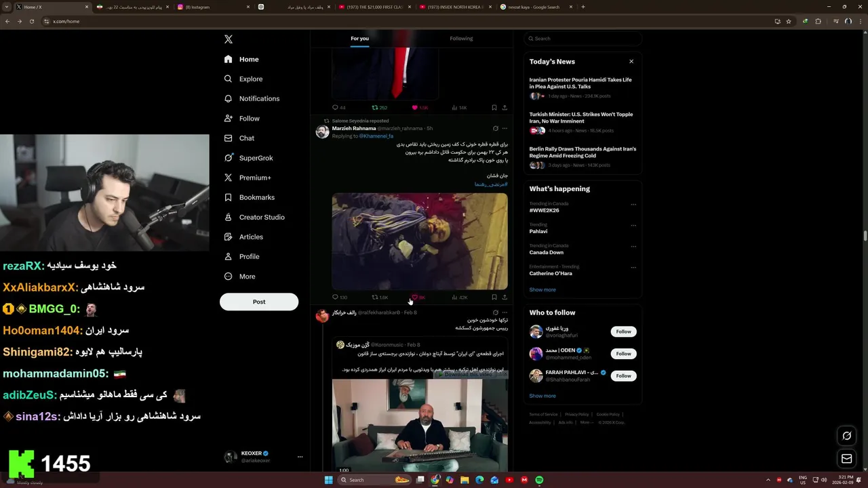Open options for Pahlavi trend
The width and height of the screenshot is (868, 488).
[x=633, y=226]
